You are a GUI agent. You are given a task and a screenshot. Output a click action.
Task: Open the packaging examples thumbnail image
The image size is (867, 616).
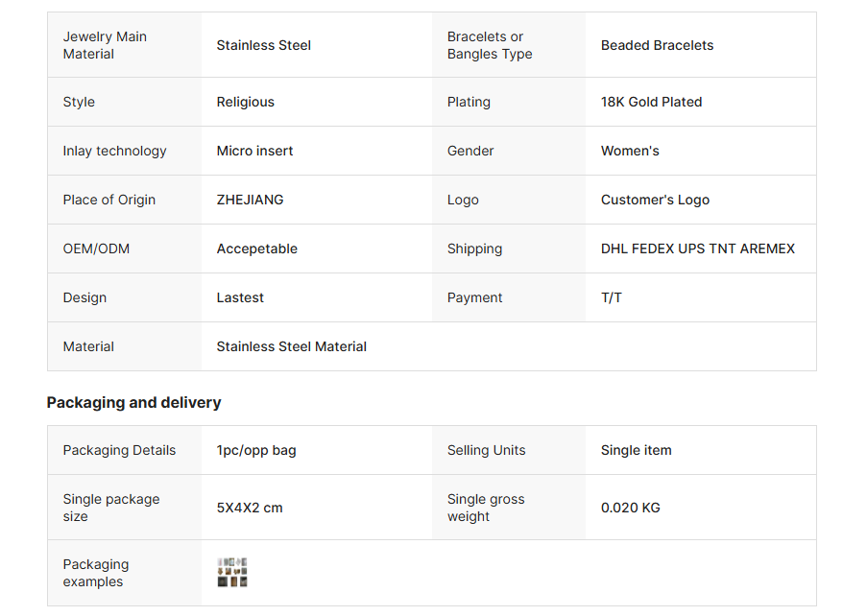pyautogui.click(x=232, y=573)
